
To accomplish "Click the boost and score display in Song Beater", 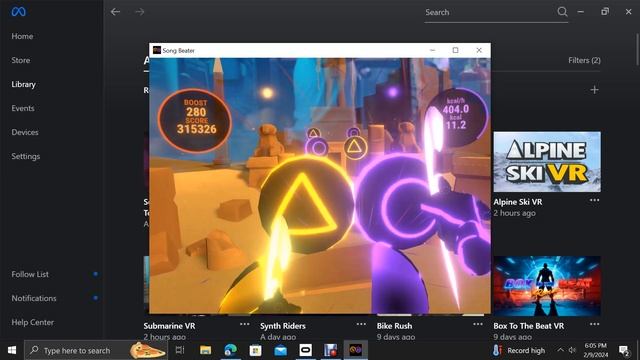I will pyautogui.click(x=195, y=121).
